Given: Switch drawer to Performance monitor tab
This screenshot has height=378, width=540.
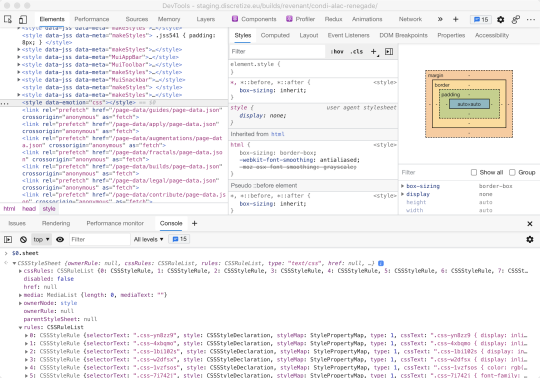Looking at the screenshot, I should click(x=115, y=223).
